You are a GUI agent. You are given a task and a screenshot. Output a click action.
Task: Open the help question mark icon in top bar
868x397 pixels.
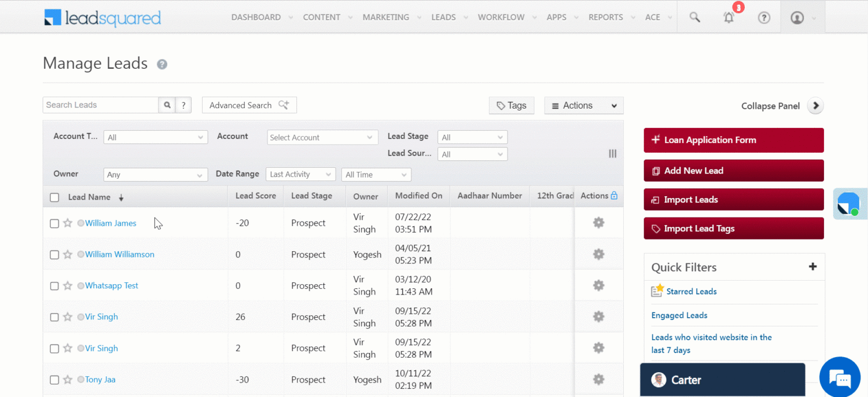pos(764,17)
